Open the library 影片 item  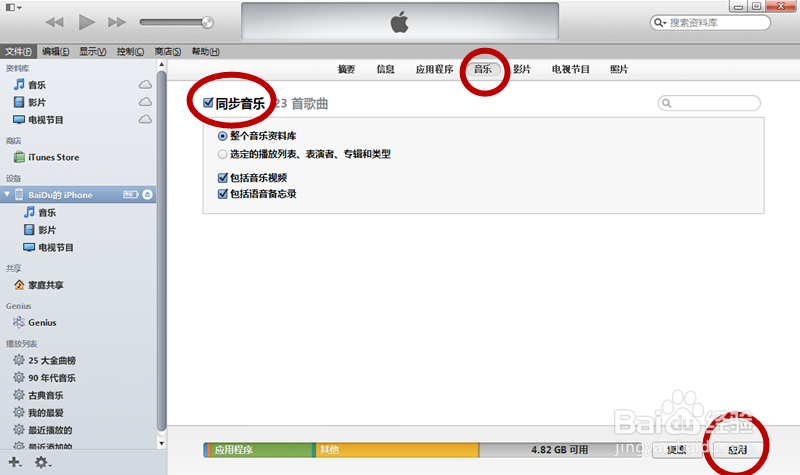[30, 102]
